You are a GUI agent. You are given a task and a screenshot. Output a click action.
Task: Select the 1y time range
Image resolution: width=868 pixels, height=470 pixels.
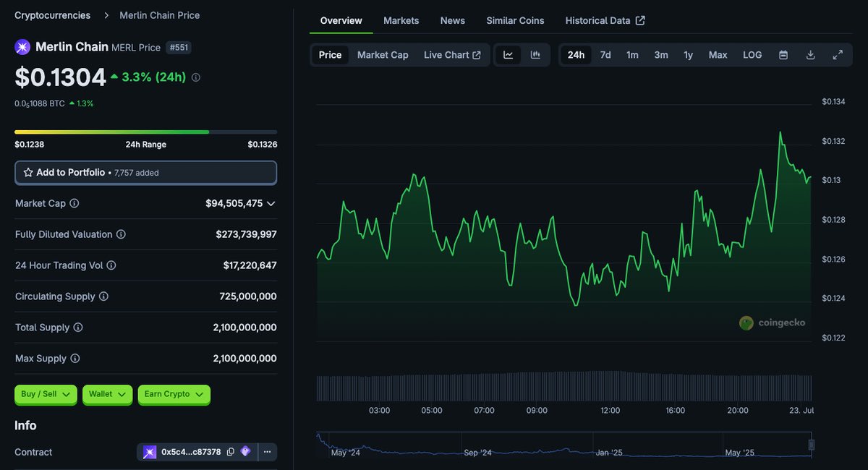(x=688, y=55)
